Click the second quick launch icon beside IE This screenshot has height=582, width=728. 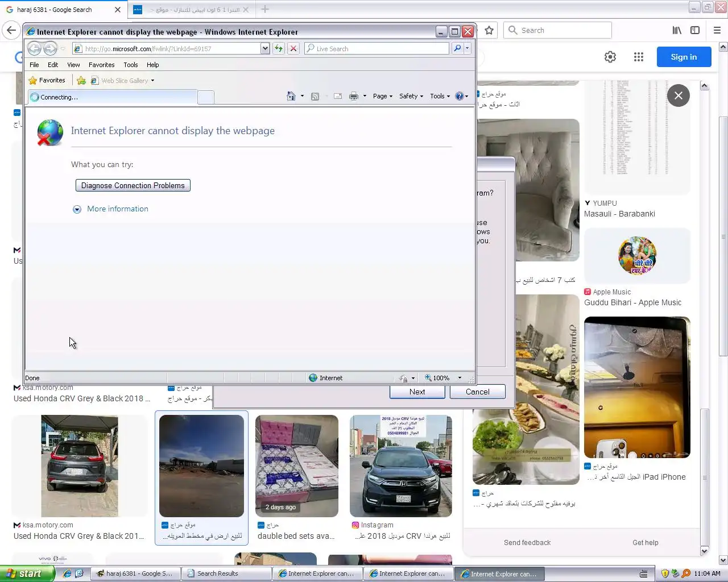tap(79, 573)
